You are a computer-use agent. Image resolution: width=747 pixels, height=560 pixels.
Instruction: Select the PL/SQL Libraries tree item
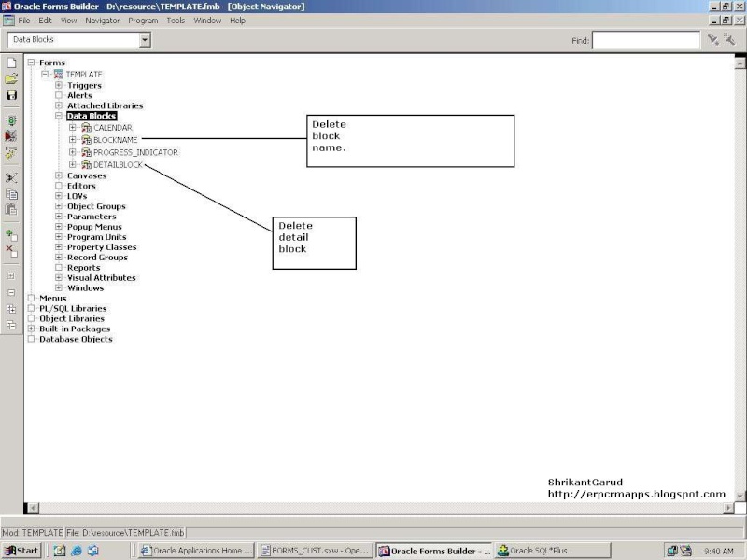coord(73,309)
